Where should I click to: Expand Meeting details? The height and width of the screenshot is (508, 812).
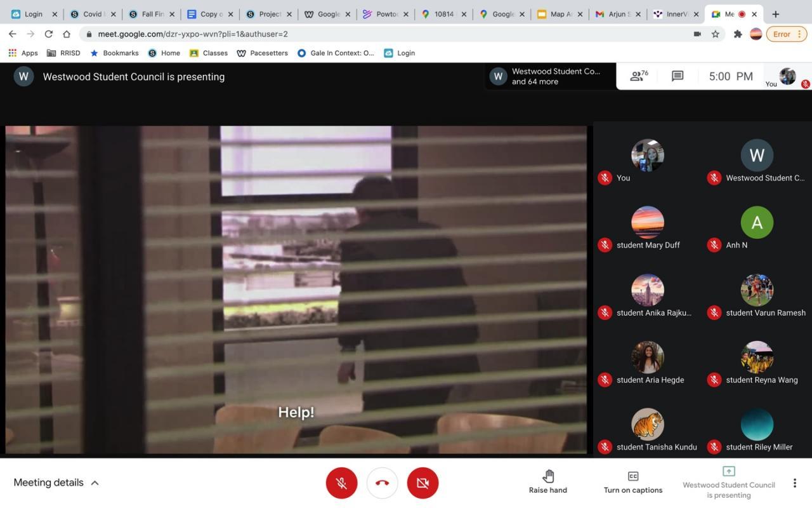pyautogui.click(x=56, y=483)
